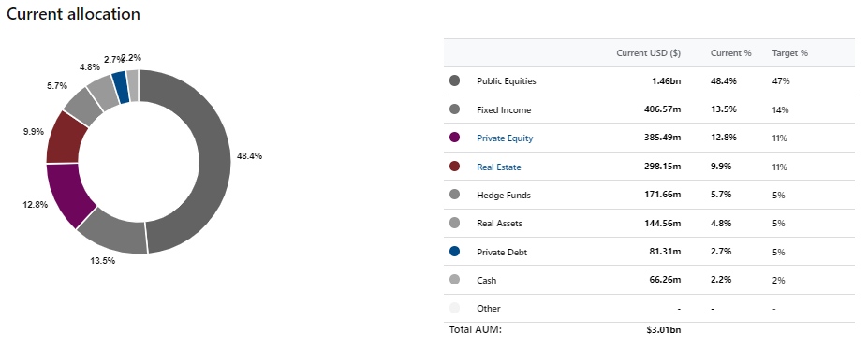Click the Target % column header

click(790, 53)
